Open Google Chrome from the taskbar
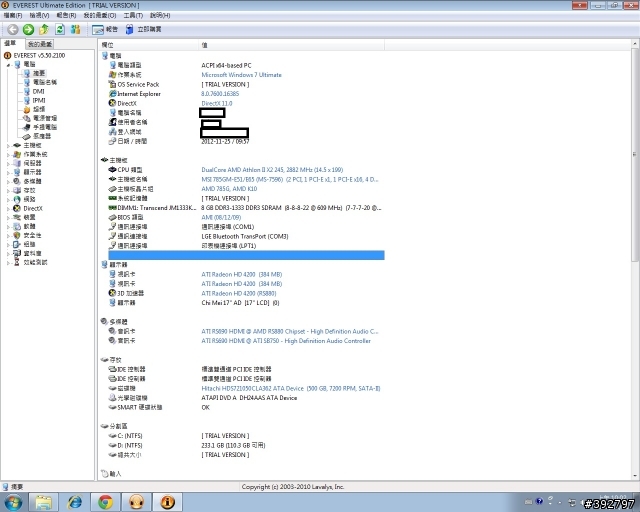The image size is (640, 512). pos(105,502)
